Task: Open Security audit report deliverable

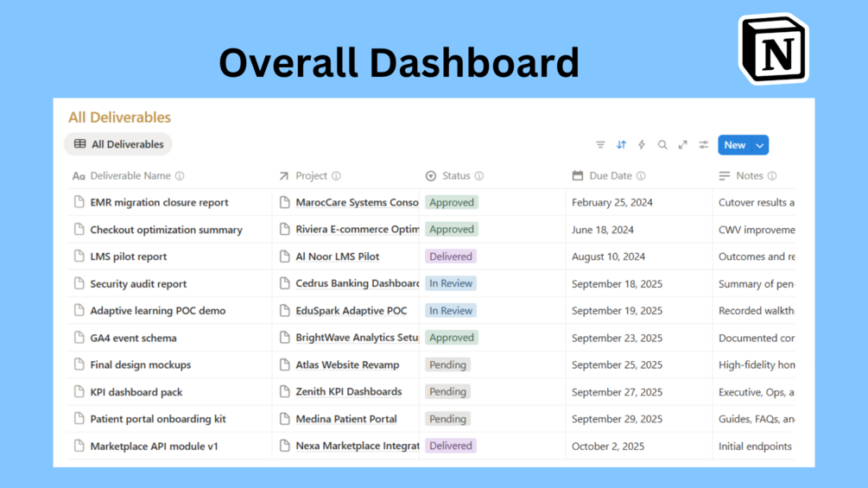Action: [x=138, y=284]
